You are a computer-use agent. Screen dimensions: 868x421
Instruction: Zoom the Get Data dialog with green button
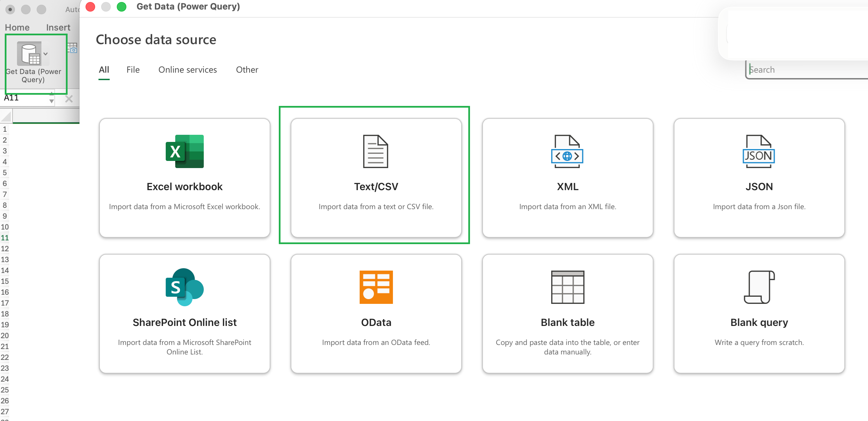[x=122, y=7]
